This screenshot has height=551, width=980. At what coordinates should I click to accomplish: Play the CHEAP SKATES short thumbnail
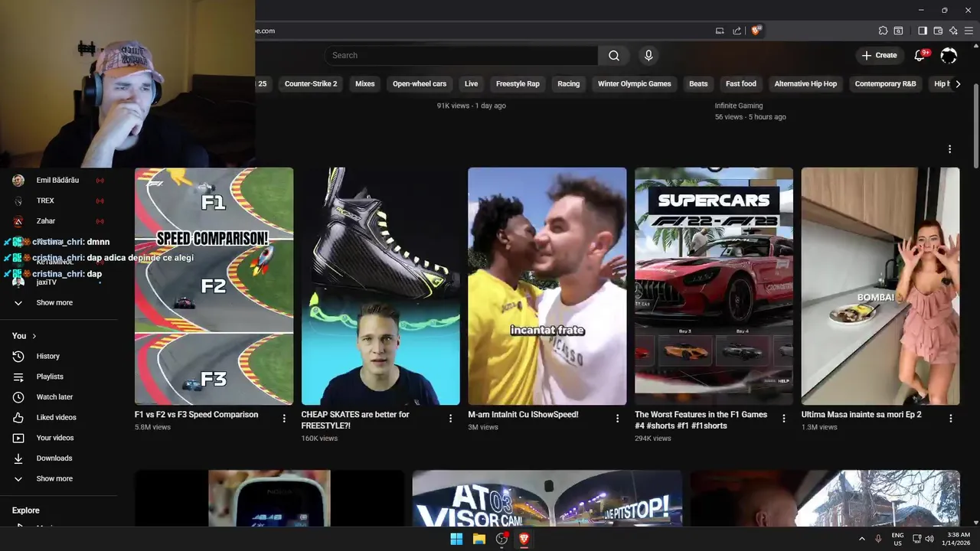coord(381,286)
